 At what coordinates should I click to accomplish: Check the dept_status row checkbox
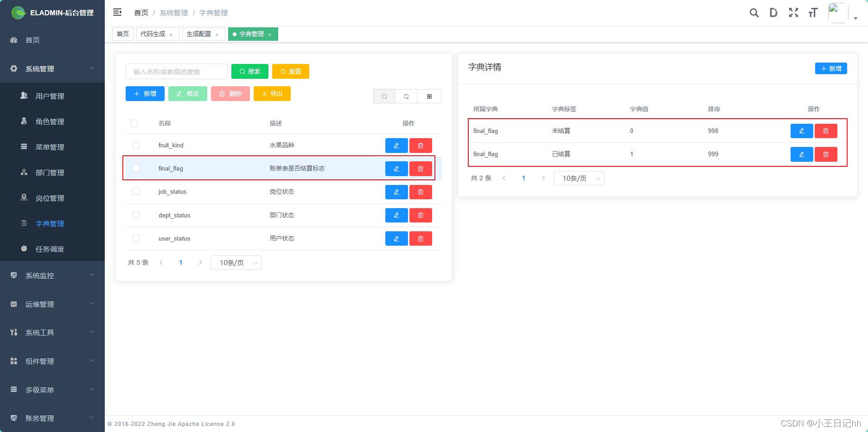tap(136, 215)
